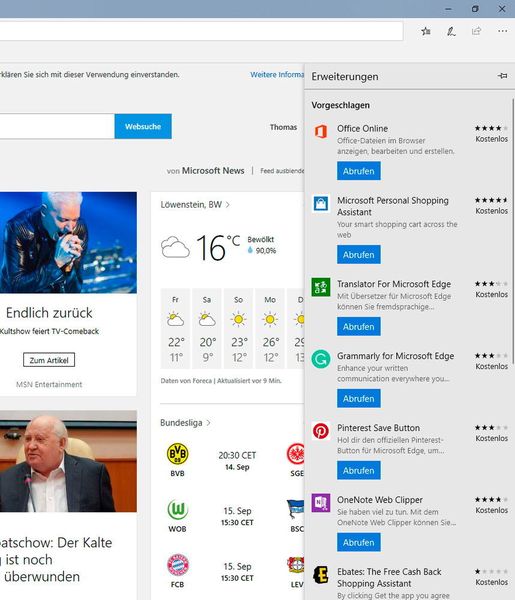
Task: Click the Endlich zurück headline
Action: click(49, 313)
